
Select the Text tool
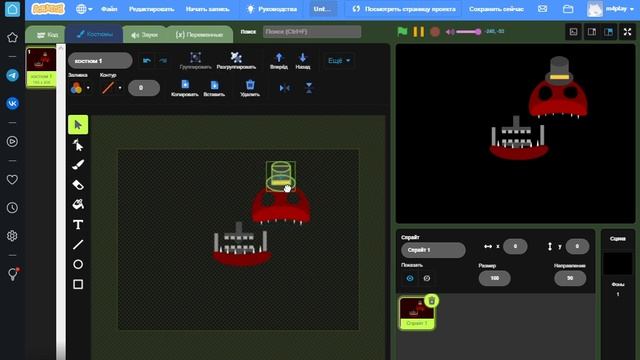pos(78,224)
